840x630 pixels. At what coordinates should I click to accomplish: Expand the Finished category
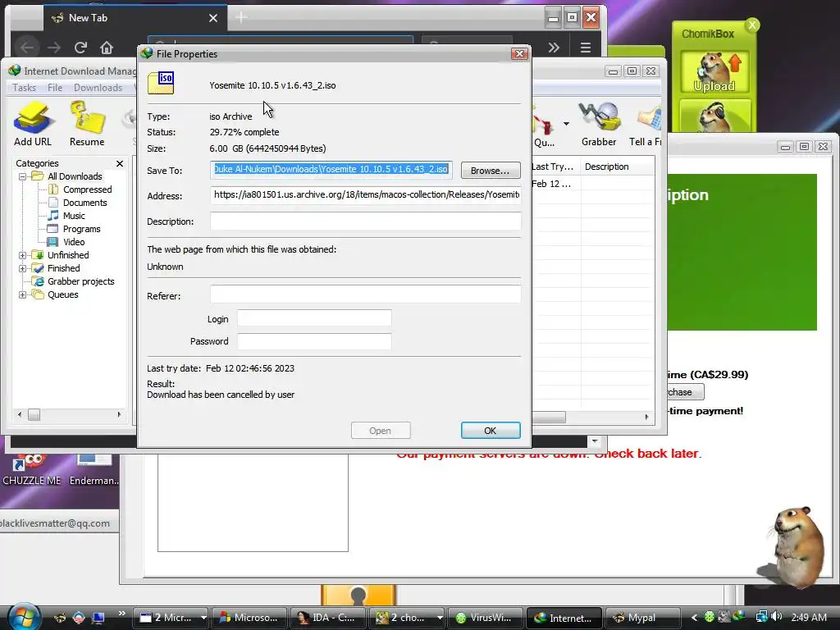pyautogui.click(x=22, y=268)
